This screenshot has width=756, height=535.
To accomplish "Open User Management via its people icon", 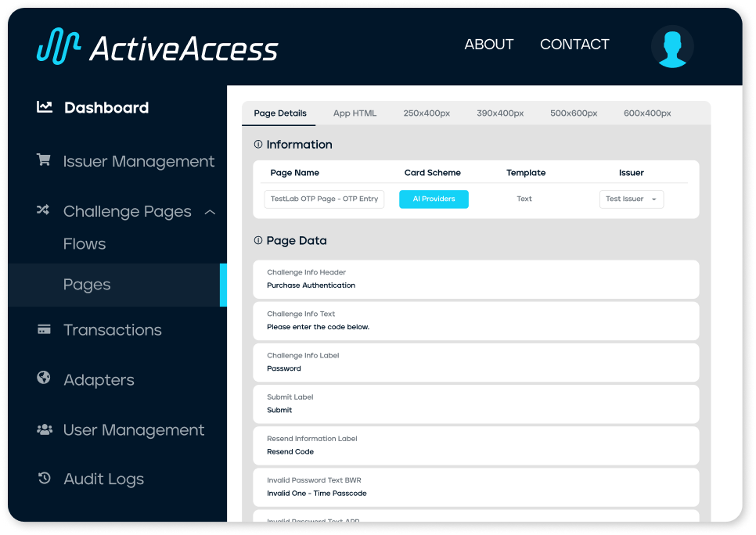I will coord(43,429).
